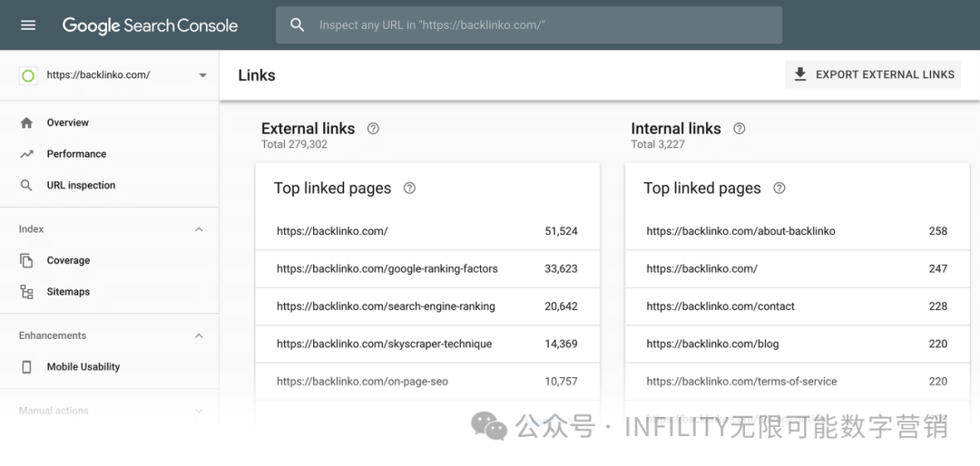Screen dimensions: 980x466
Task: Collapse the Index section
Action: click(x=199, y=229)
